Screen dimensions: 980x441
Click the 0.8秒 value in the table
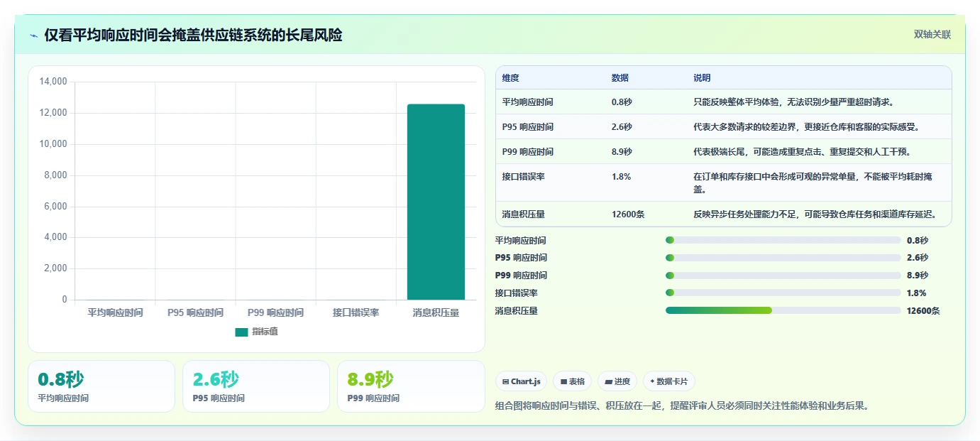pos(622,102)
